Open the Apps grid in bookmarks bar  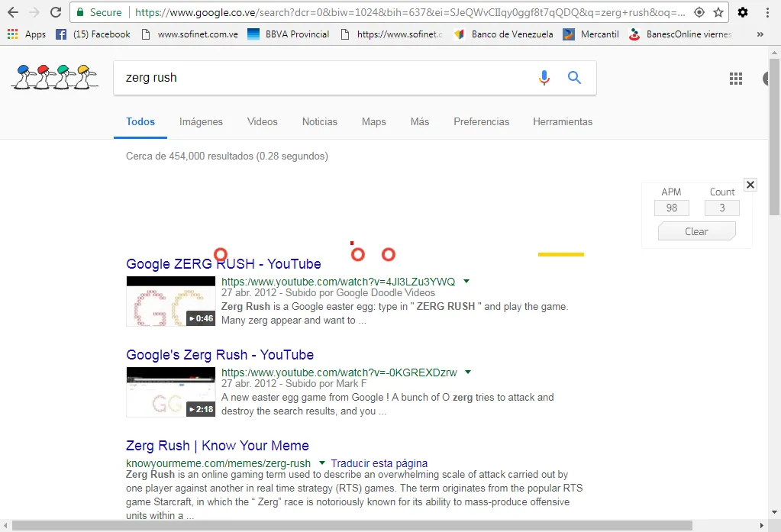click(27, 34)
